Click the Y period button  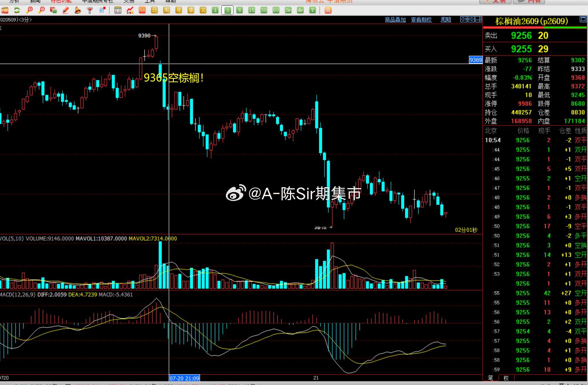313,10
